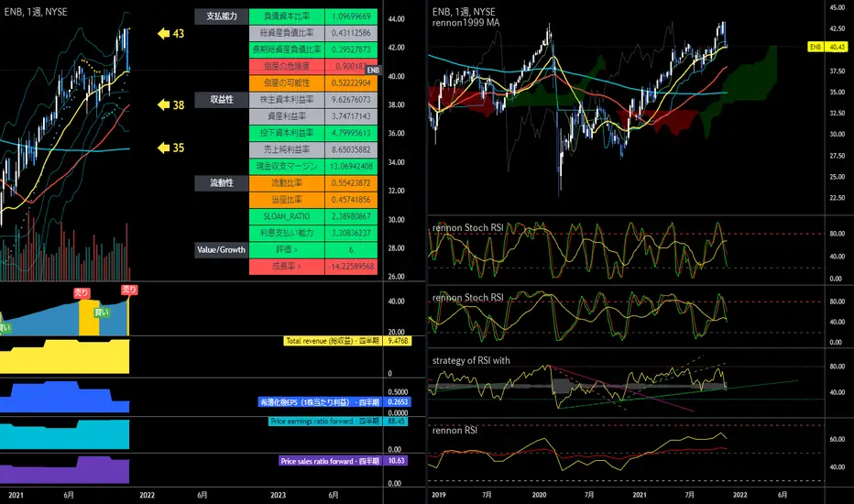This screenshot has height=504, width=854.
Task: Click the 9.476B revenue value tag
Action: point(397,341)
